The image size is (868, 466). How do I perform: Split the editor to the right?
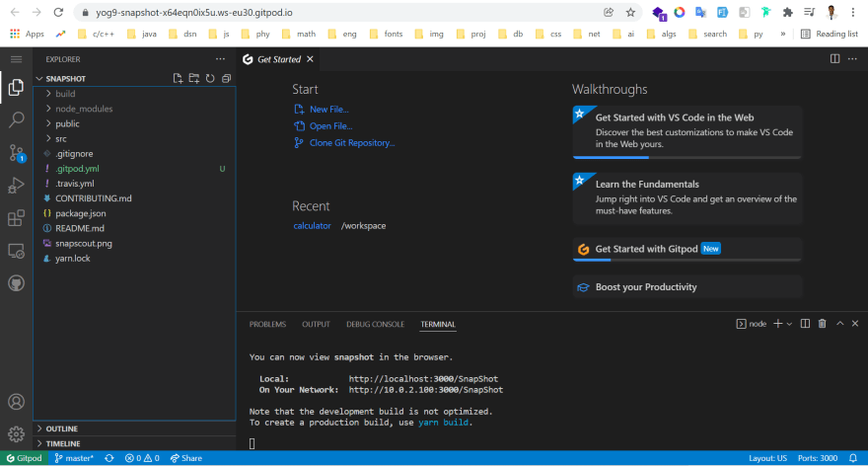pyautogui.click(x=834, y=58)
